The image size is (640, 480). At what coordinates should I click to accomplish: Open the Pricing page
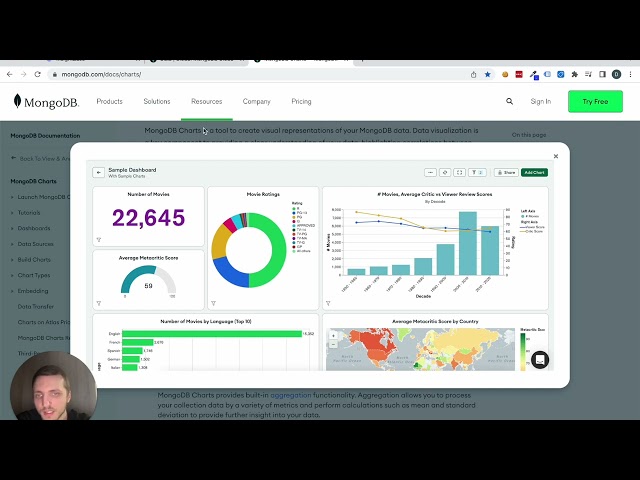pyautogui.click(x=301, y=101)
